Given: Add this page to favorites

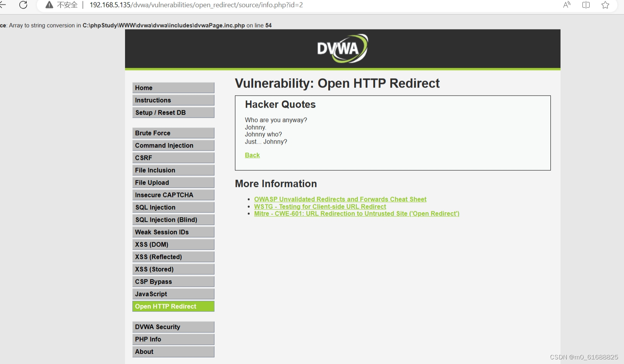Looking at the screenshot, I should (x=605, y=5).
